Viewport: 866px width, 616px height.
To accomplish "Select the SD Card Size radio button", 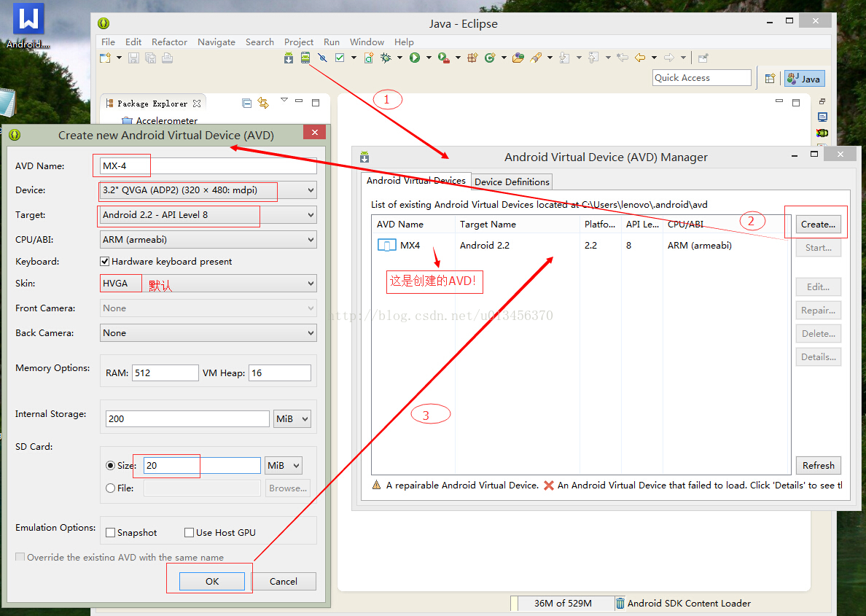I will click(x=111, y=466).
